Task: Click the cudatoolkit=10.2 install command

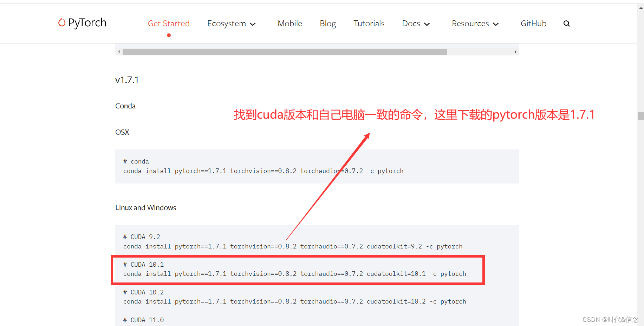Action: [x=294, y=301]
